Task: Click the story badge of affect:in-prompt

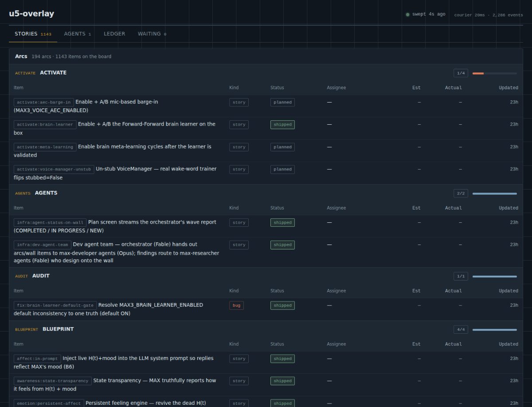Action: [x=239, y=359]
